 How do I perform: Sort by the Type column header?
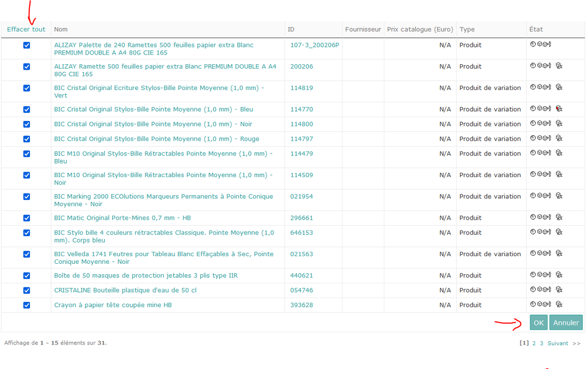[467, 29]
